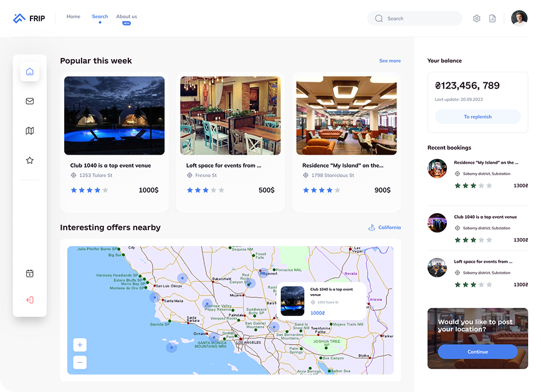Change the California location selector
Screen dimensions: 541x392
click(384, 227)
